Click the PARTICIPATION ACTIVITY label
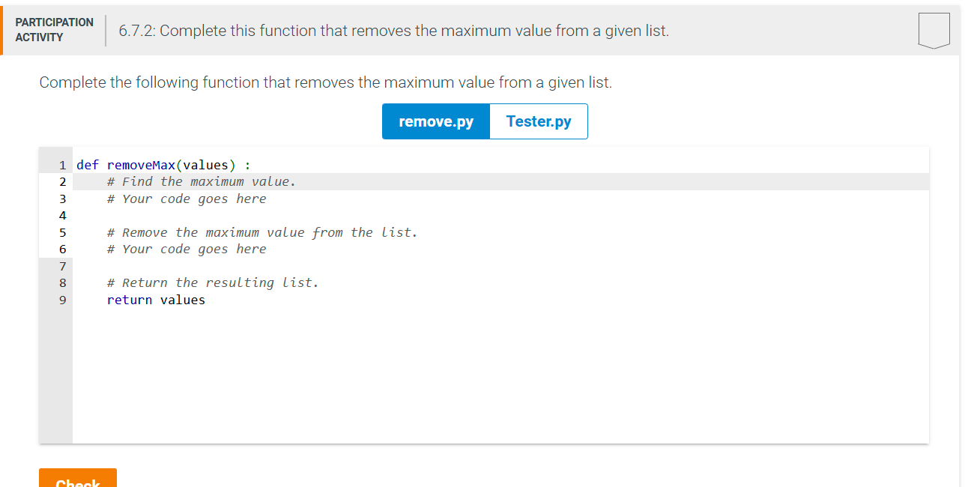Screen dimensions: 980x487 pyautogui.click(x=53, y=28)
